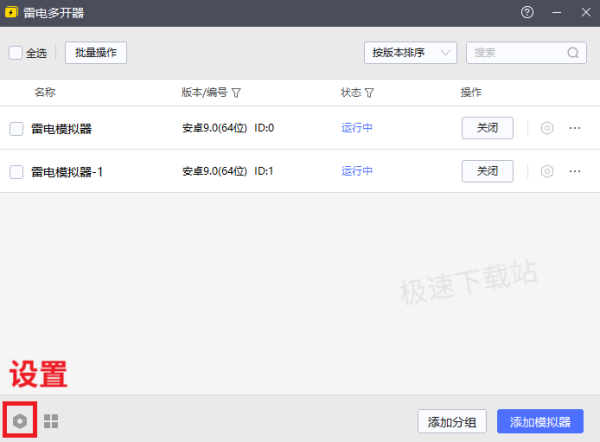Close the 雷电模拟器 instance with 关闭
This screenshot has height=442, width=600.
(x=487, y=128)
